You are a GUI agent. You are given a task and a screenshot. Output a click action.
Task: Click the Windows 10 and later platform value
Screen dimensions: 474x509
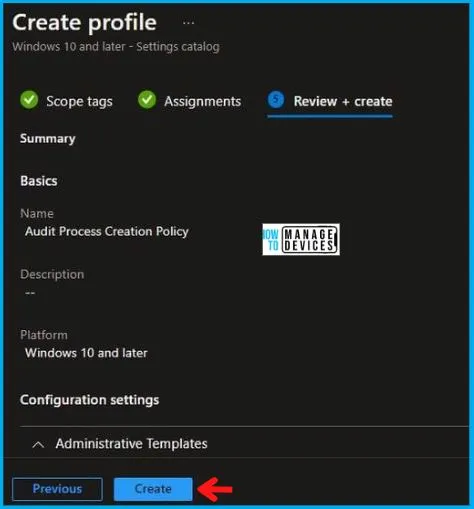[x=86, y=353]
